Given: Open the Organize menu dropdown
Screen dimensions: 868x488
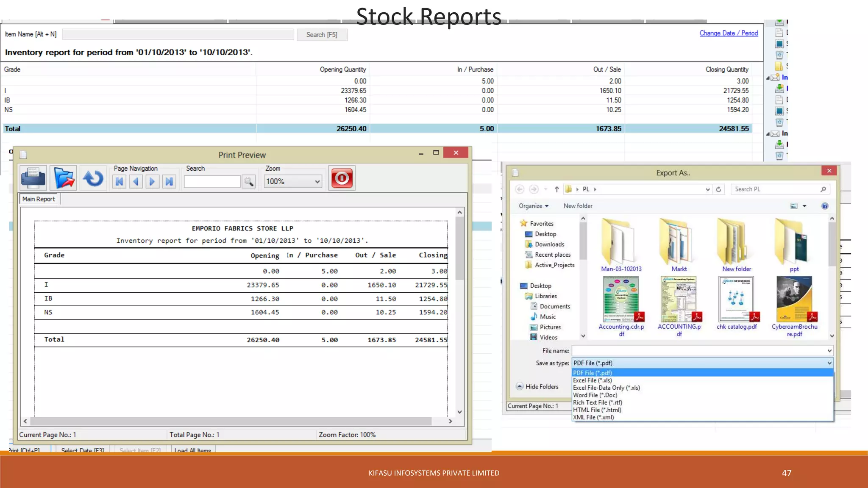Looking at the screenshot, I should point(534,206).
